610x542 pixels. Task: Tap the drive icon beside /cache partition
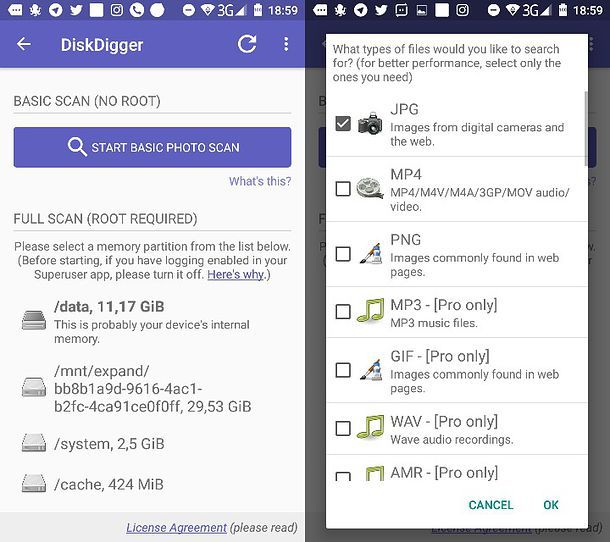(x=34, y=484)
